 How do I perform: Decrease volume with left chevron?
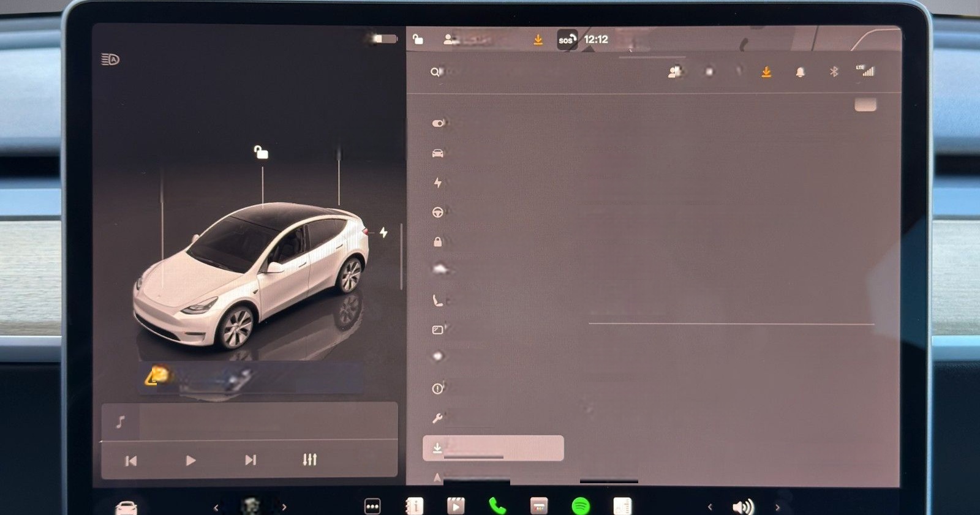[710, 507]
